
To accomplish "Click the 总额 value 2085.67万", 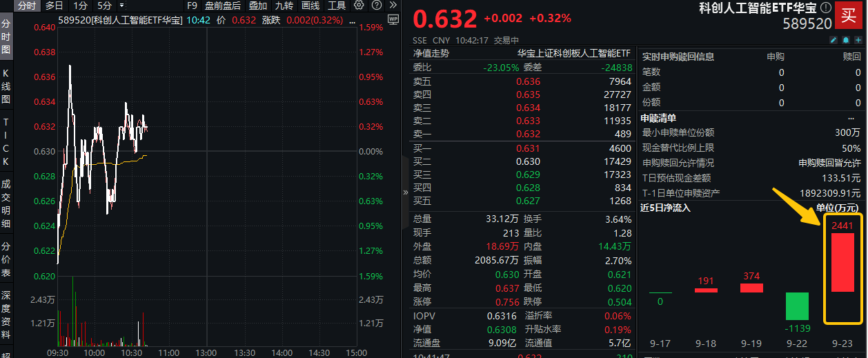I will tap(496, 261).
